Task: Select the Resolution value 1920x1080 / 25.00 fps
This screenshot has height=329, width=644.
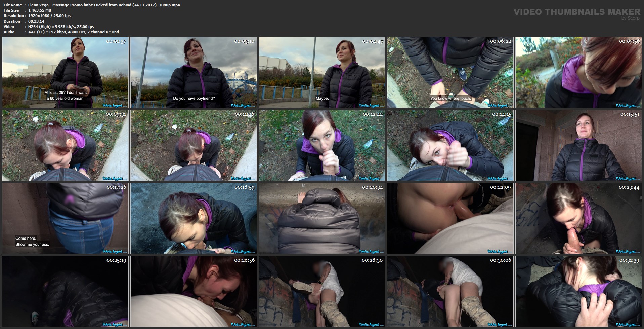Action: (x=49, y=16)
